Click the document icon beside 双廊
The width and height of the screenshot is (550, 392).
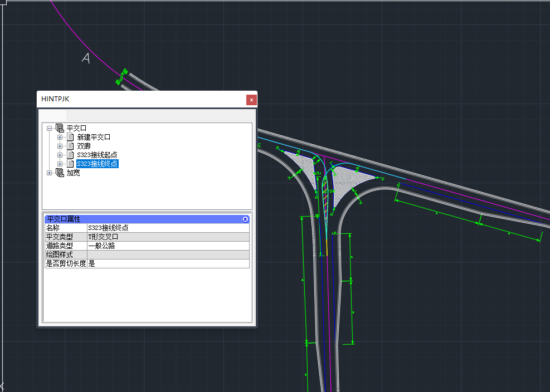coord(70,146)
